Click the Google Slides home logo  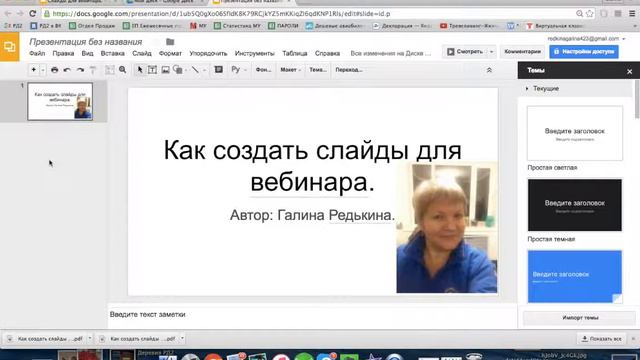9,47
